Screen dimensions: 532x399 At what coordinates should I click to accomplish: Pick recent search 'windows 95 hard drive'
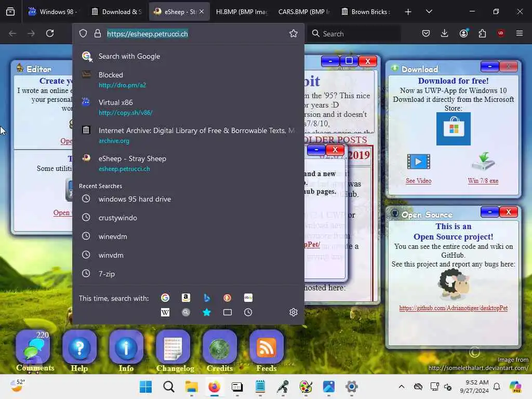(188, 199)
